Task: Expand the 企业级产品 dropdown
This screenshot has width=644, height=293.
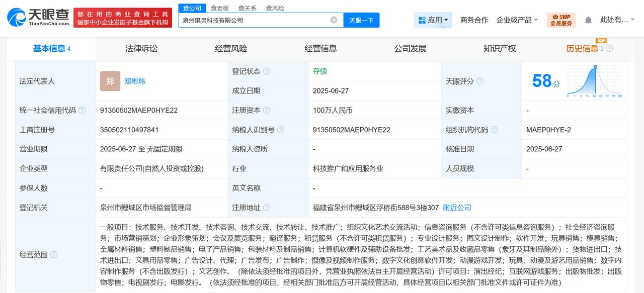Action: [x=517, y=20]
